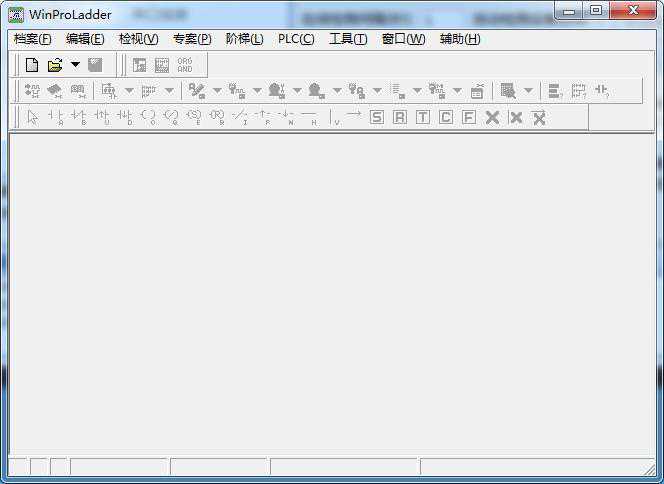Insert reset coil (R) tool
664x484 pixels.
(x=217, y=117)
